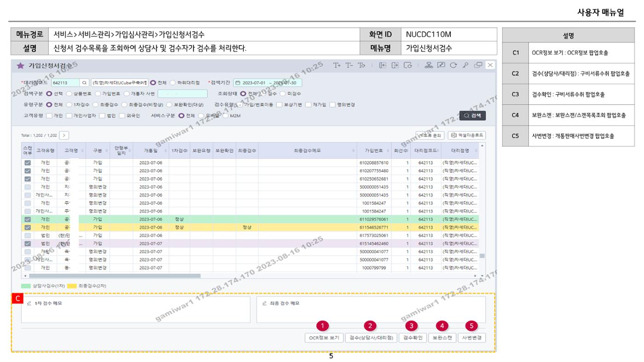Select 보완확인(대상) radio option

click(169, 104)
